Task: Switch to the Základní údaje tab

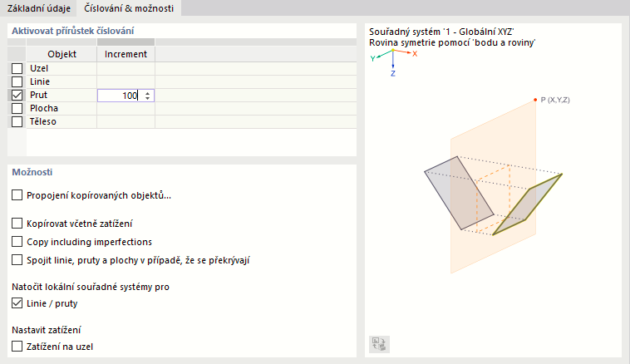Action: (37, 8)
